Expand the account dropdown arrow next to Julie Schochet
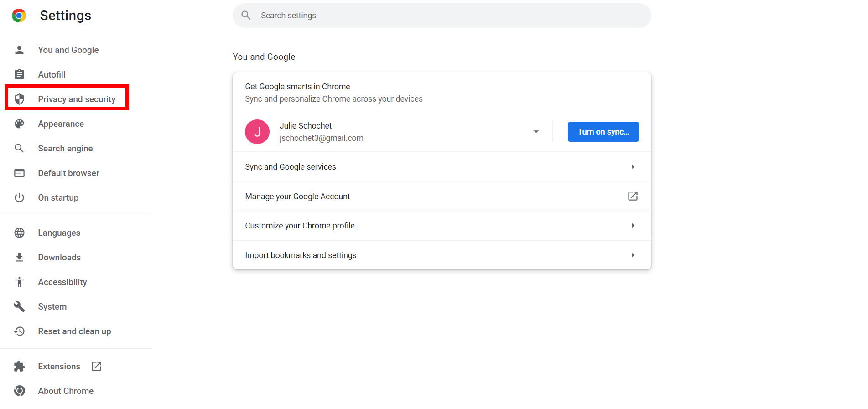This screenshot has width=868, height=409. tap(536, 132)
